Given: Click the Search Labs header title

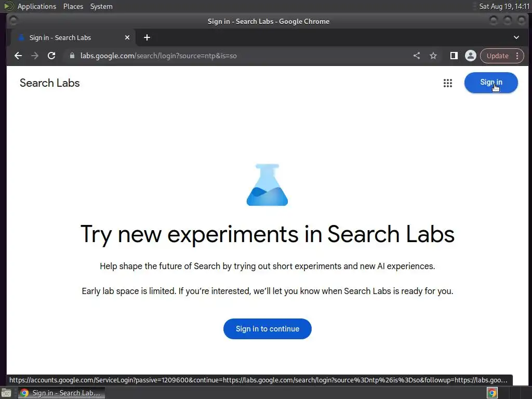Looking at the screenshot, I should [49, 83].
